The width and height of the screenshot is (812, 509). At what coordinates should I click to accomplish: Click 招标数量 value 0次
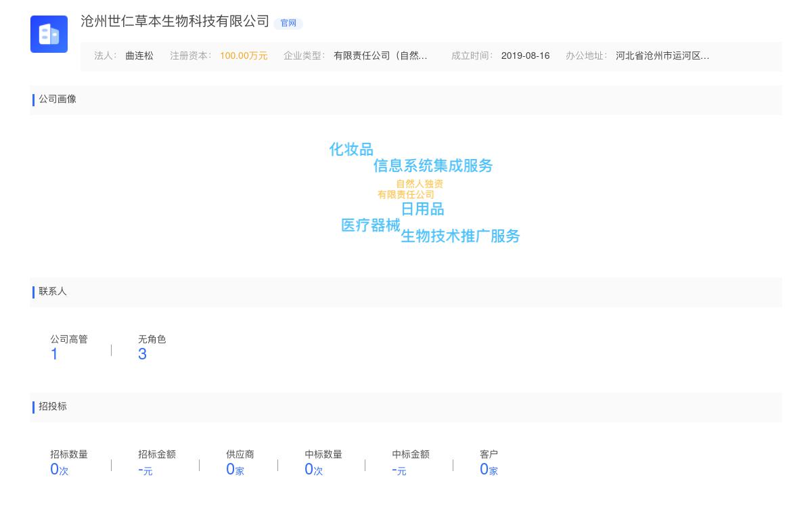pos(60,470)
